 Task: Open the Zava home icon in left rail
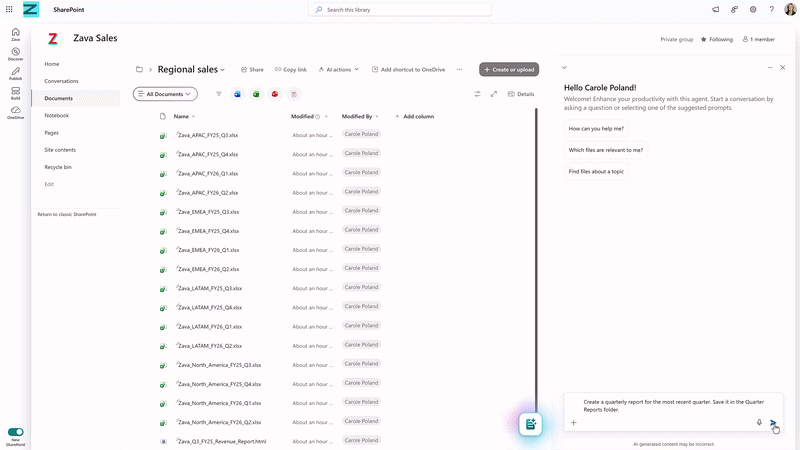point(15,34)
